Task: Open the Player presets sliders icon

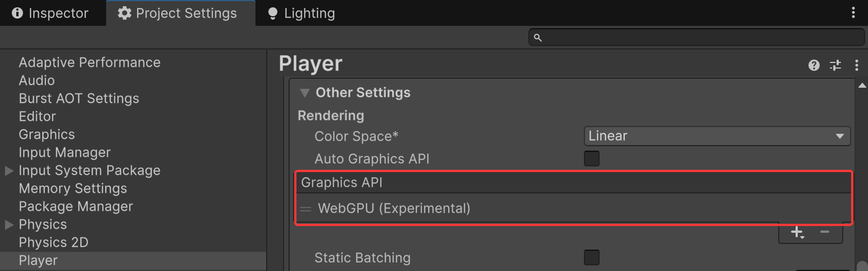Action: pos(835,65)
